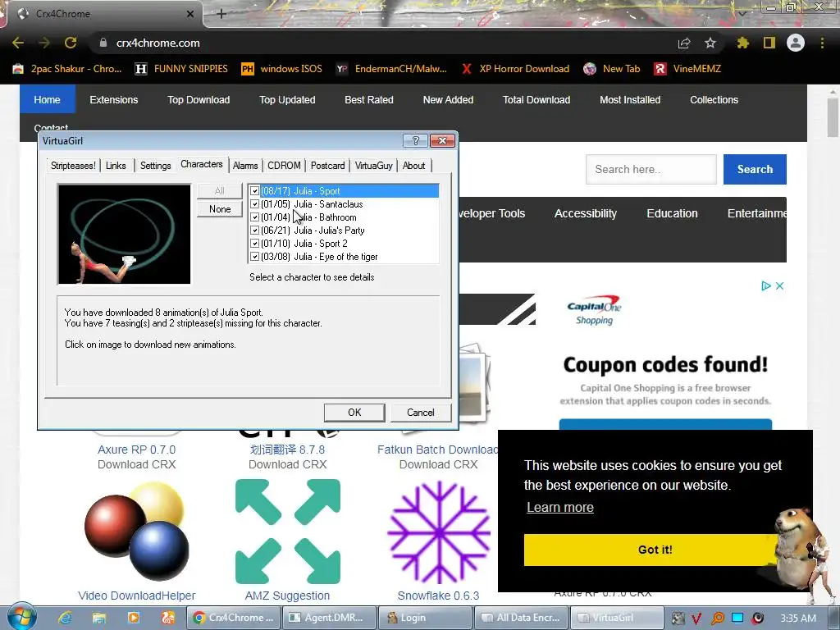
Task: Click the AdChoices triangle icon on ad
Action: (x=766, y=286)
